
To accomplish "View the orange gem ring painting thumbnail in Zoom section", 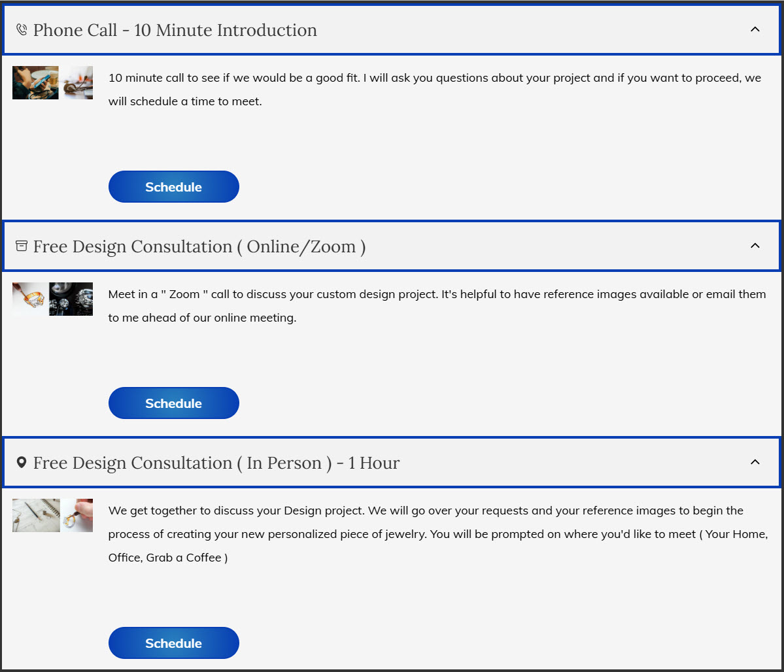I will pyautogui.click(x=29, y=299).
